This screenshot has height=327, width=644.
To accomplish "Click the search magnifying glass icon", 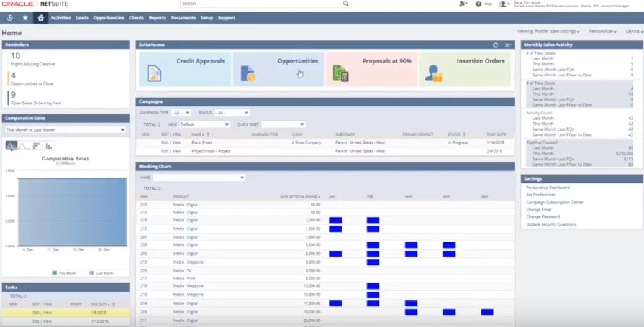I will (346, 4).
